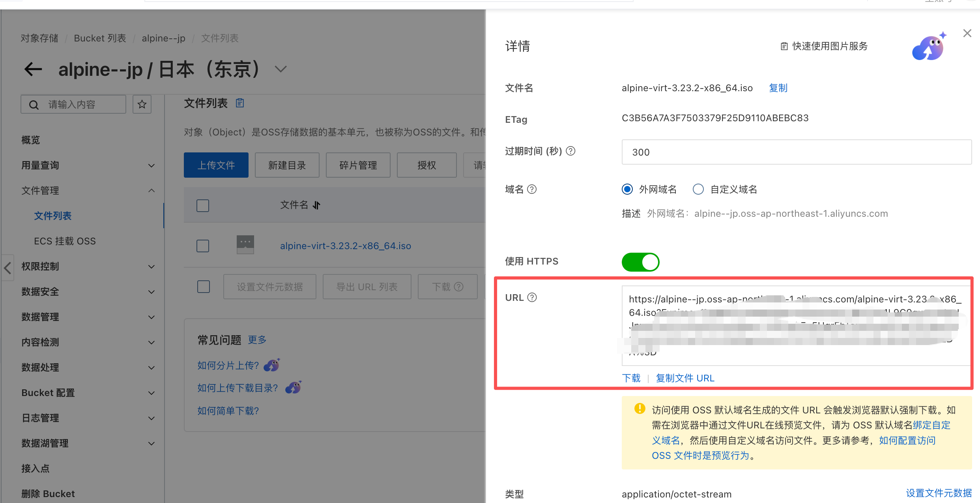Click the help icon next to 过期时间 (秒)
This screenshot has height=503, width=980.
(570, 151)
